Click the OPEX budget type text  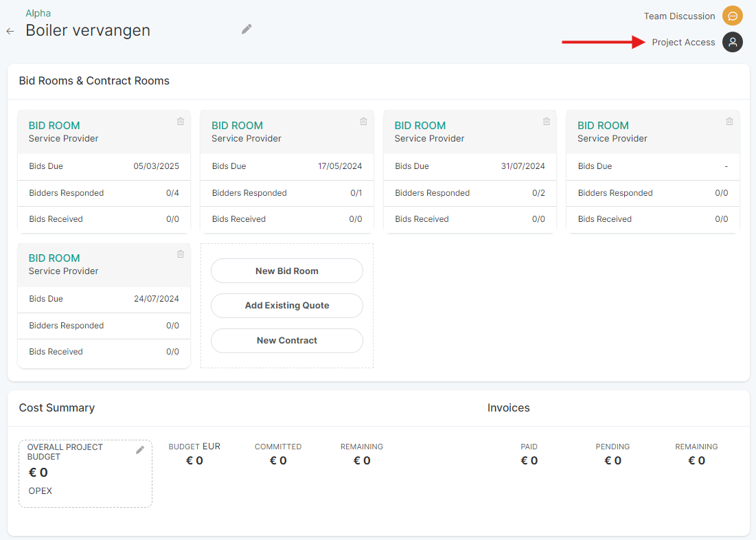(x=40, y=491)
